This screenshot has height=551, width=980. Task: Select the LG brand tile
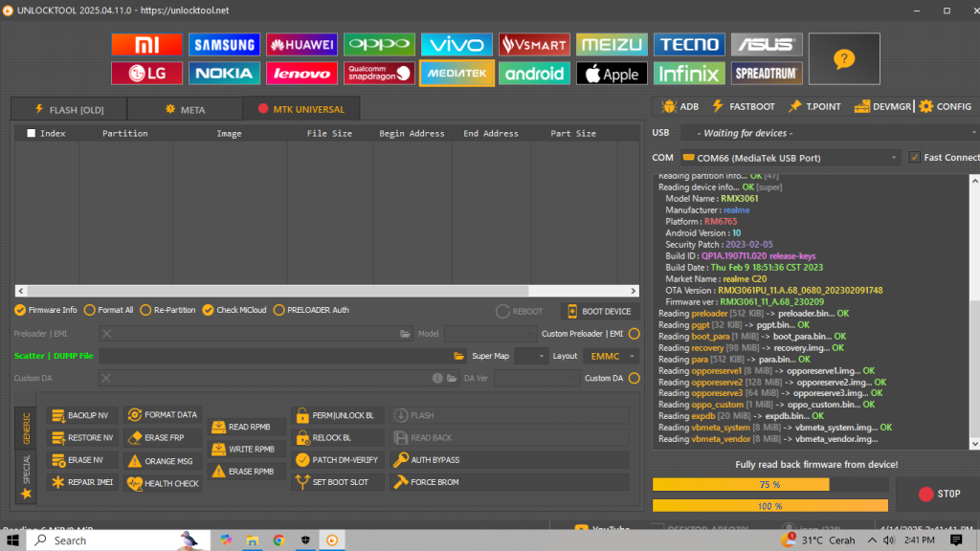146,73
